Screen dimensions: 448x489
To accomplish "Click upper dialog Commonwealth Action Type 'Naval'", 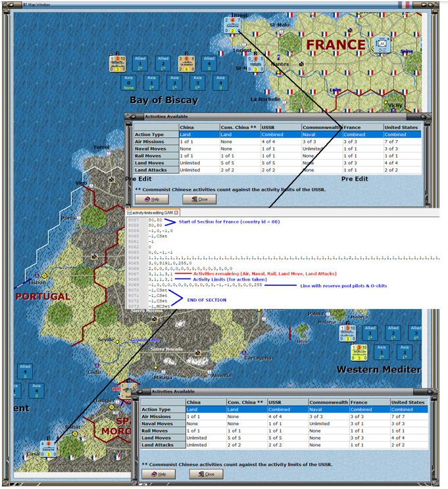I will [x=309, y=135].
